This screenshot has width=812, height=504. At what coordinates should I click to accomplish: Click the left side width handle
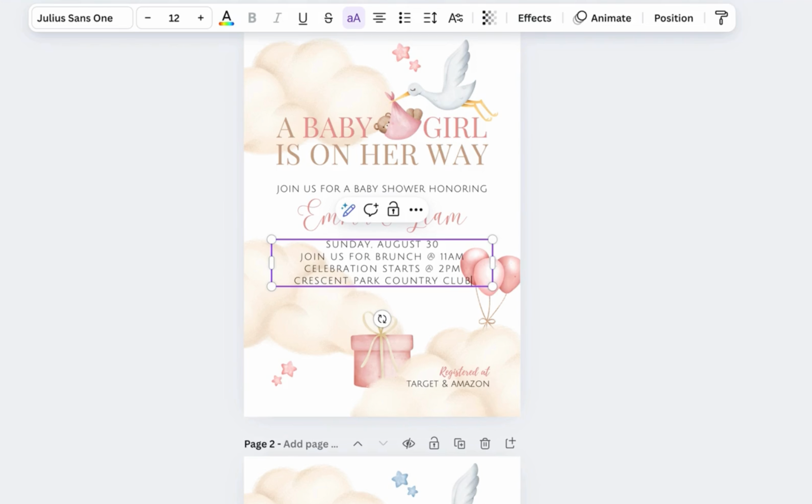coord(271,263)
